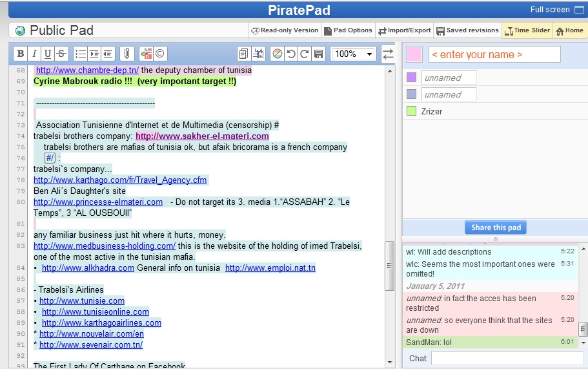Toggle bold formatting in the toolbar
Viewport: 588px width, 369px height.
[x=20, y=54]
